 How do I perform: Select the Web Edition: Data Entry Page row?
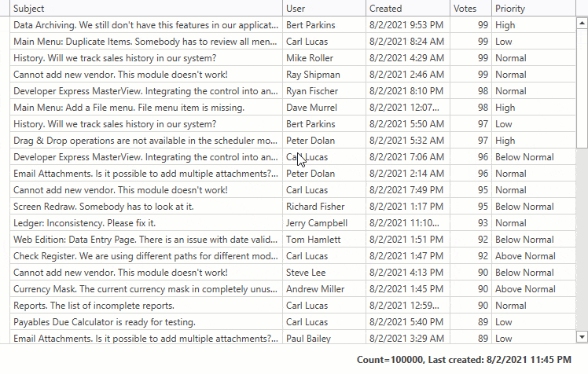[x=145, y=240]
